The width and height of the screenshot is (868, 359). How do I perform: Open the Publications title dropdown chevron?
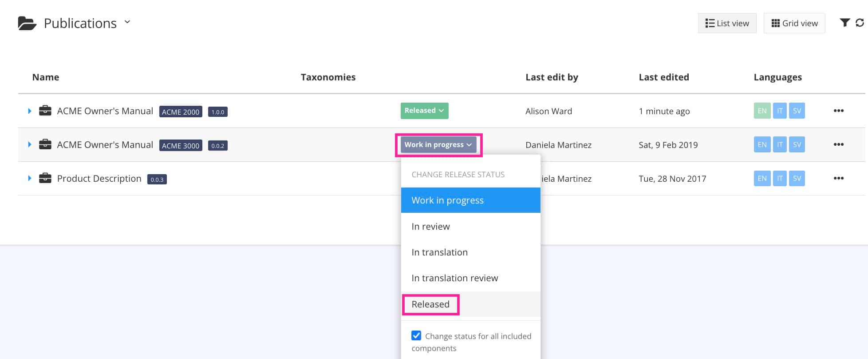(127, 22)
